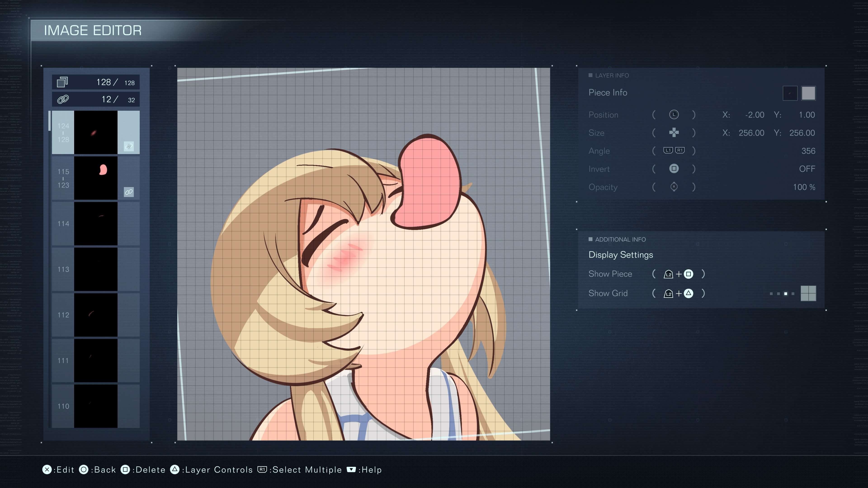
Task: Click the L stick icon beside Position
Action: pyautogui.click(x=674, y=115)
